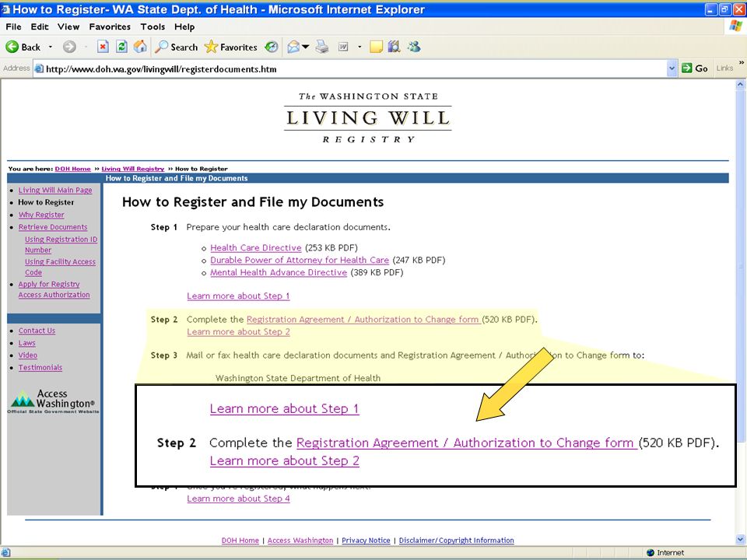Open Apply for Registry Access Authorization link

[54, 289]
